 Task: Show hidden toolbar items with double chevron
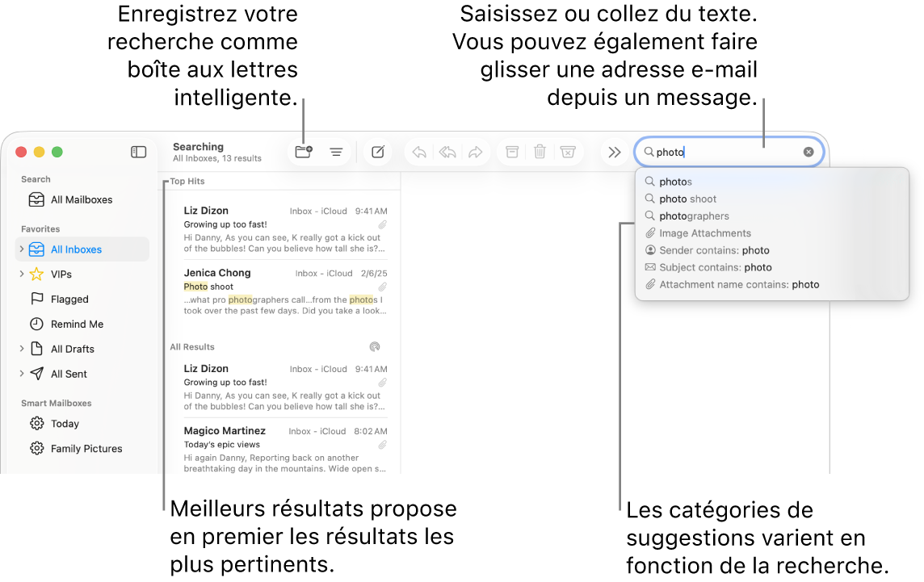click(x=615, y=152)
